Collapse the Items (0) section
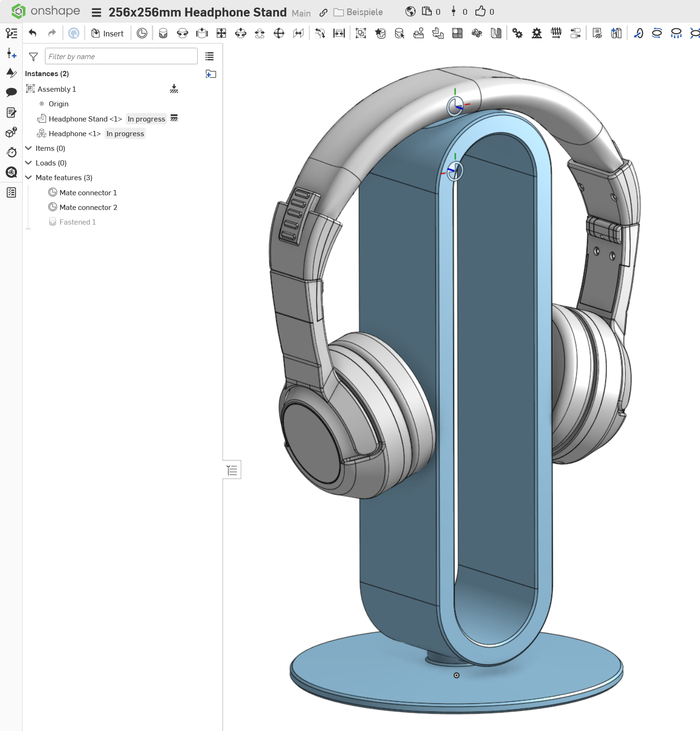 pyautogui.click(x=28, y=148)
